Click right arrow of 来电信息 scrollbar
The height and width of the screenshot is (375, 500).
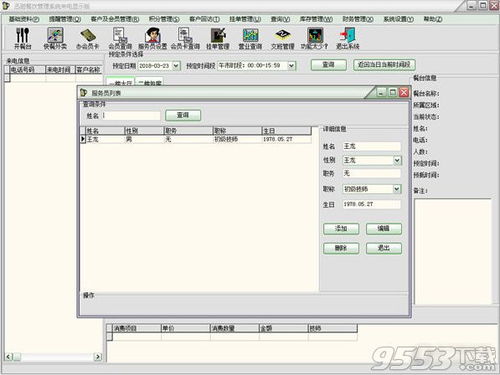point(98,357)
